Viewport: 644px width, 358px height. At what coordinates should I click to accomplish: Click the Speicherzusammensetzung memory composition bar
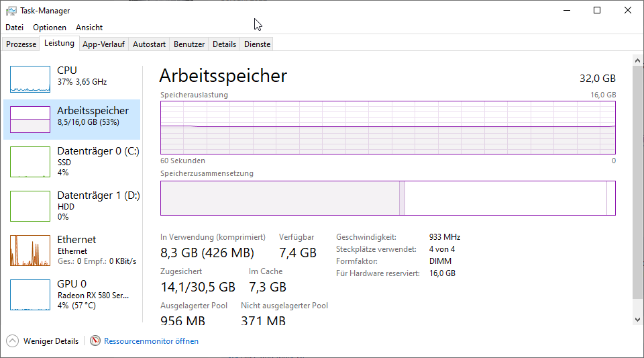tap(388, 198)
